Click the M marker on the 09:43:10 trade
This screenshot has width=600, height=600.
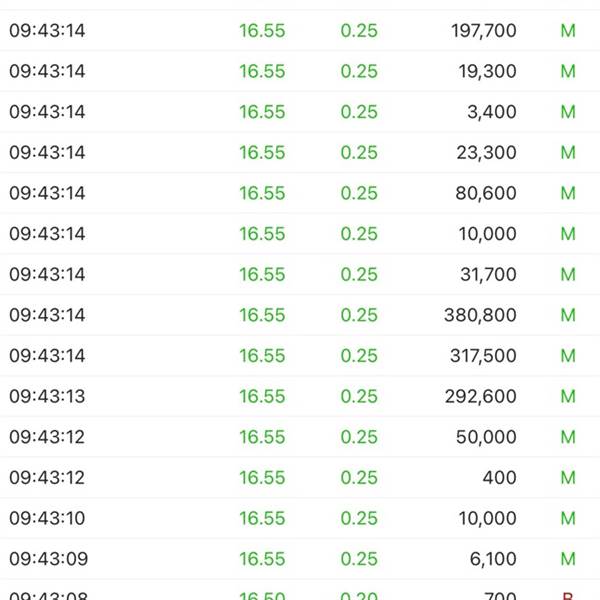coord(568,518)
